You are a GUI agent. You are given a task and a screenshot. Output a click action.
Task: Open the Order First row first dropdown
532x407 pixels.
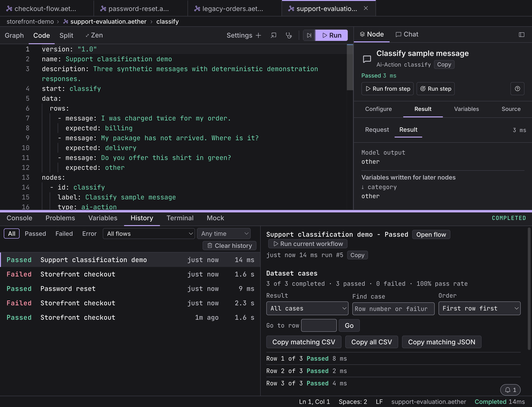point(479,308)
